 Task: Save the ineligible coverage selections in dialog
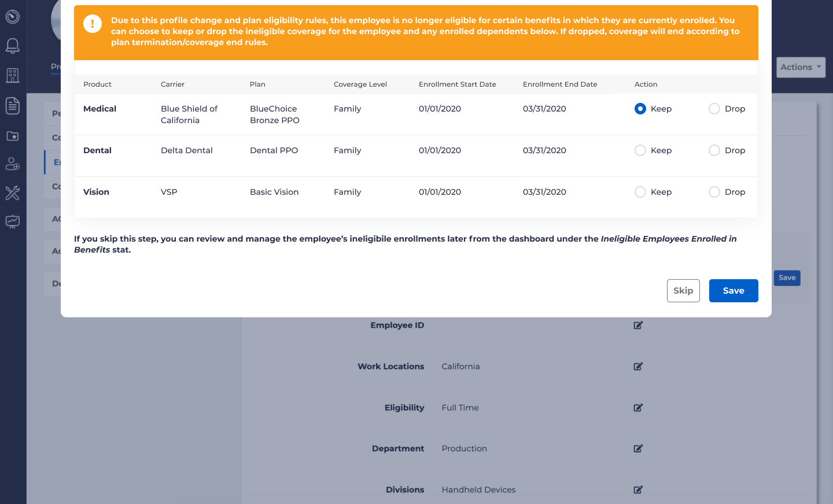point(734,291)
